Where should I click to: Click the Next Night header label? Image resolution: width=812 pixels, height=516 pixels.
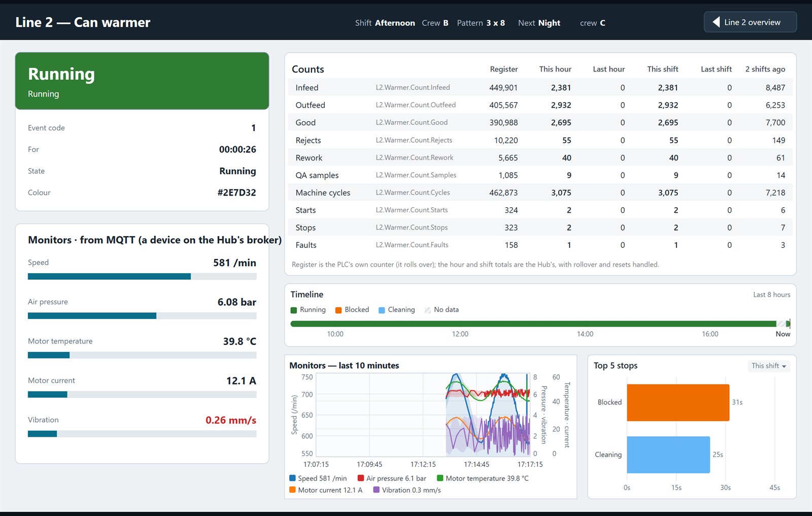point(539,23)
